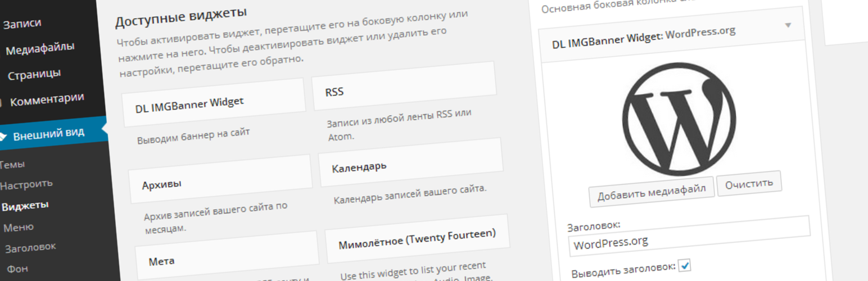Open the Заголовок submenu item
This screenshot has width=868, height=281.
click(30, 248)
